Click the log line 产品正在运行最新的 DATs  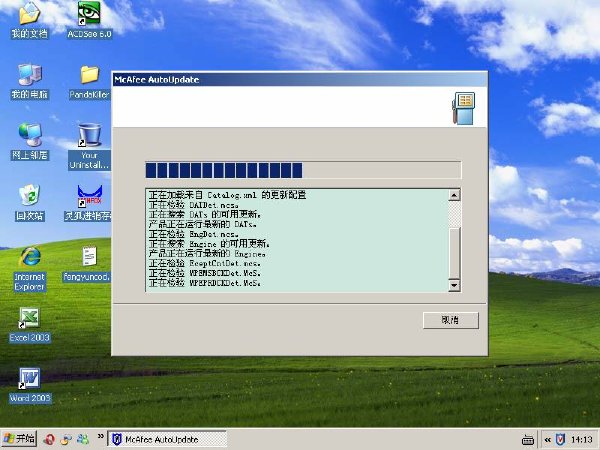tap(203, 224)
